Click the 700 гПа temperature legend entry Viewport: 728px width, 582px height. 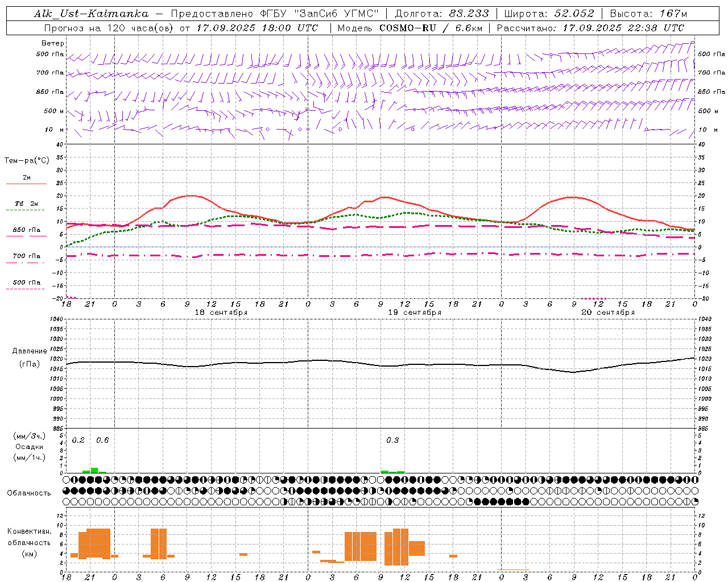[27, 256]
